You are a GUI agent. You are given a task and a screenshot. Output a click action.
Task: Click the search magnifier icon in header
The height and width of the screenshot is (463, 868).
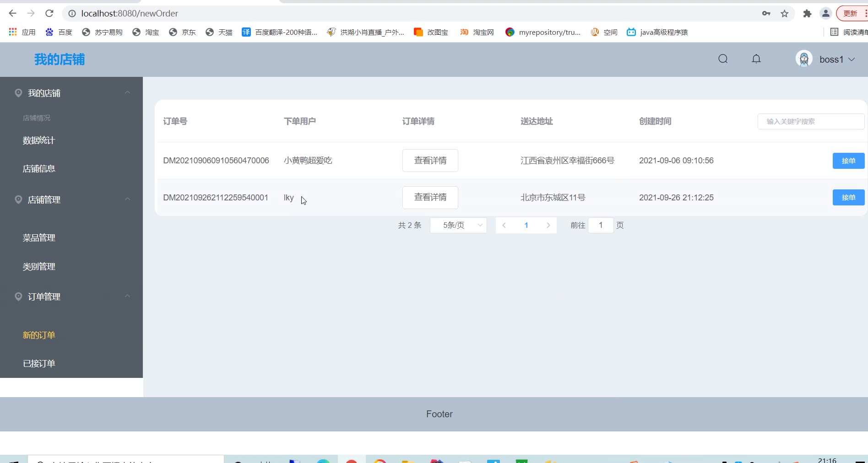(723, 59)
